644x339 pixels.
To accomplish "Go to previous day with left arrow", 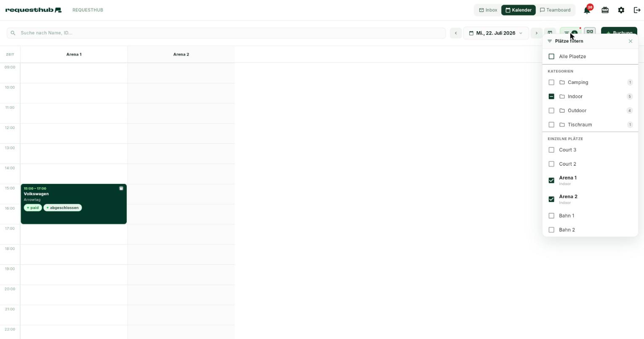I will (x=456, y=33).
